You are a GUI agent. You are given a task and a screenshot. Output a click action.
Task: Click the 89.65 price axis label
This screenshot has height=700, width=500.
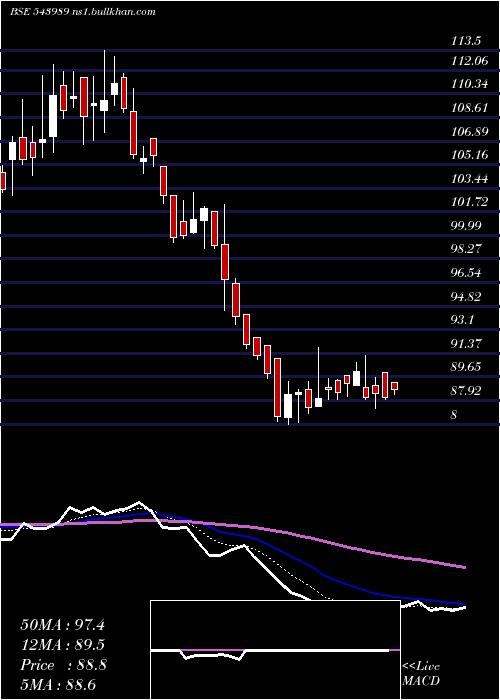point(466,367)
